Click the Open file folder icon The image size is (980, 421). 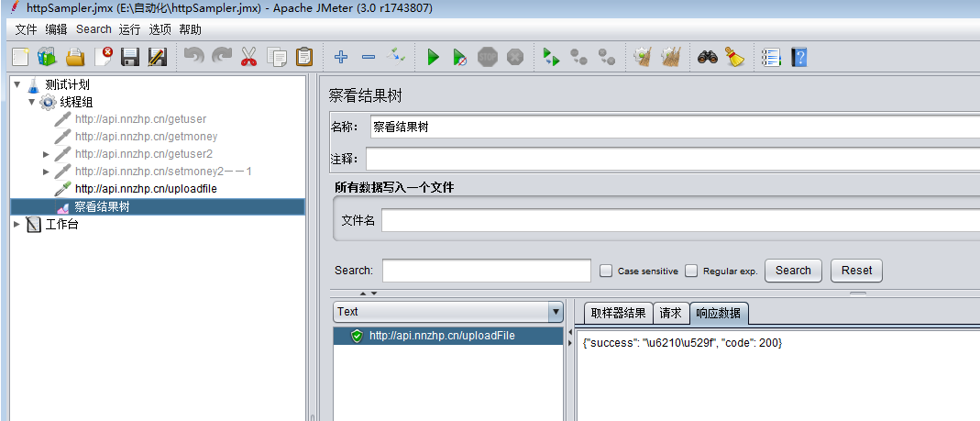tap(75, 58)
